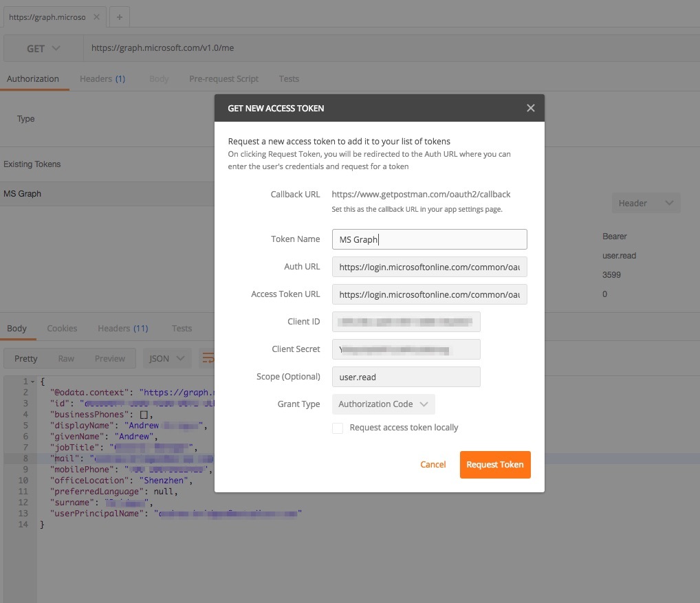Open the request Headers (1) tab
Image resolution: width=700 pixels, height=603 pixels.
pos(102,79)
